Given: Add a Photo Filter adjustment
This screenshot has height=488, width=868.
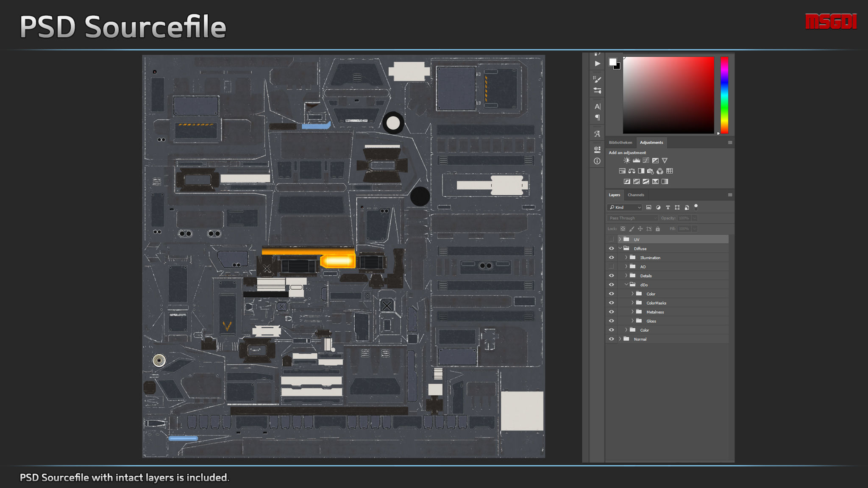Looking at the screenshot, I should [651, 171].
